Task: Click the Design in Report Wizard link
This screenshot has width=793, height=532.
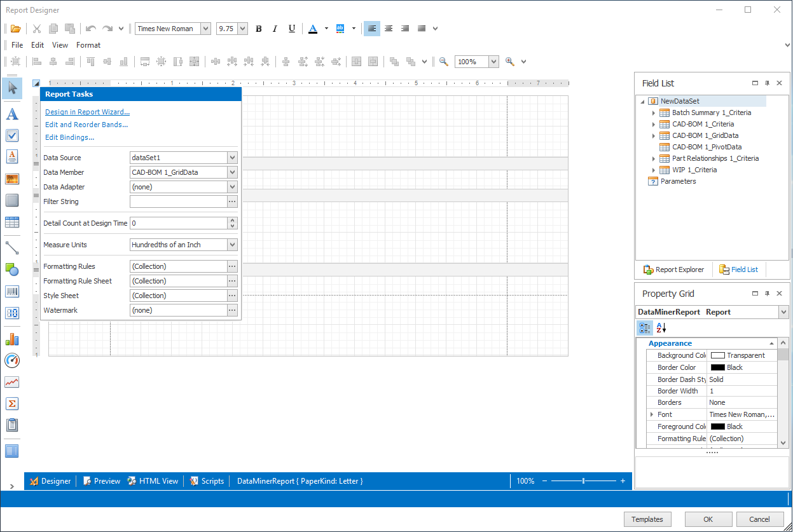Action: click(x=87, y=111)
